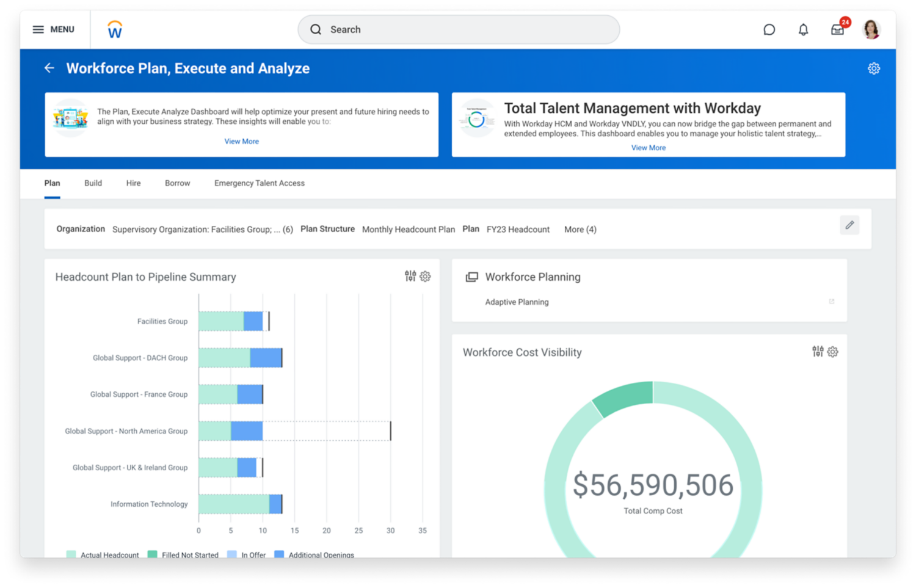This screenshot has width=916, height=588.
Task: Open the chat assistant speech bubble icon
Action: coord(769,29)
